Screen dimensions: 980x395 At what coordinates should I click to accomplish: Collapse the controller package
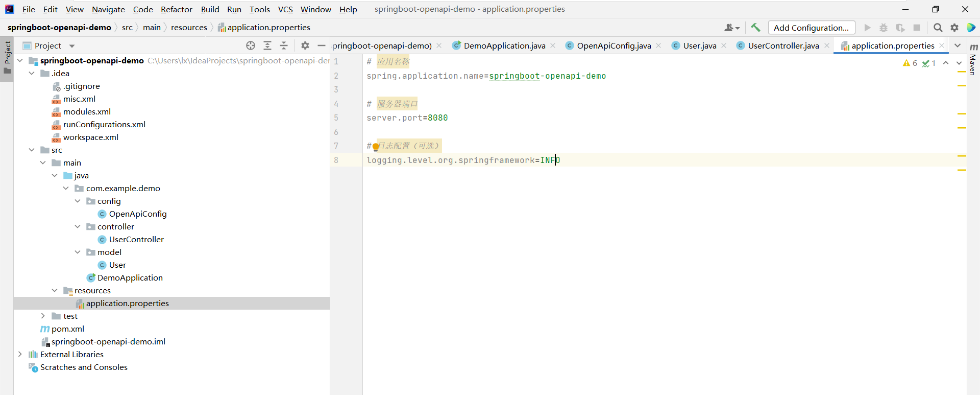pos(78,226)
